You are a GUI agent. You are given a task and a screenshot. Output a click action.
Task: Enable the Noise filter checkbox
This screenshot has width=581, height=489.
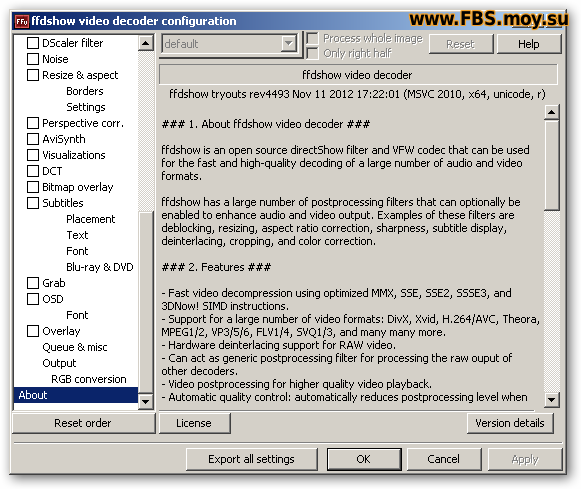pyautogui.click(x=33, y=59)
